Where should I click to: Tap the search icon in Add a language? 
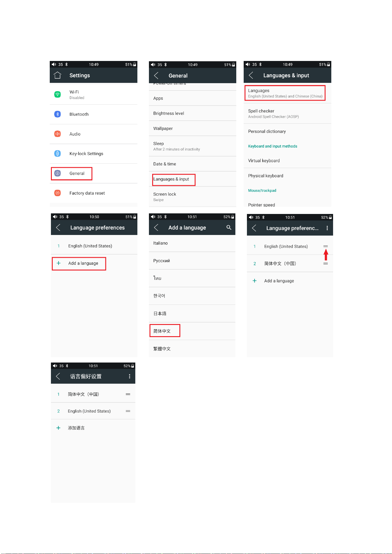pyautogui.click(x=229, y=227)
